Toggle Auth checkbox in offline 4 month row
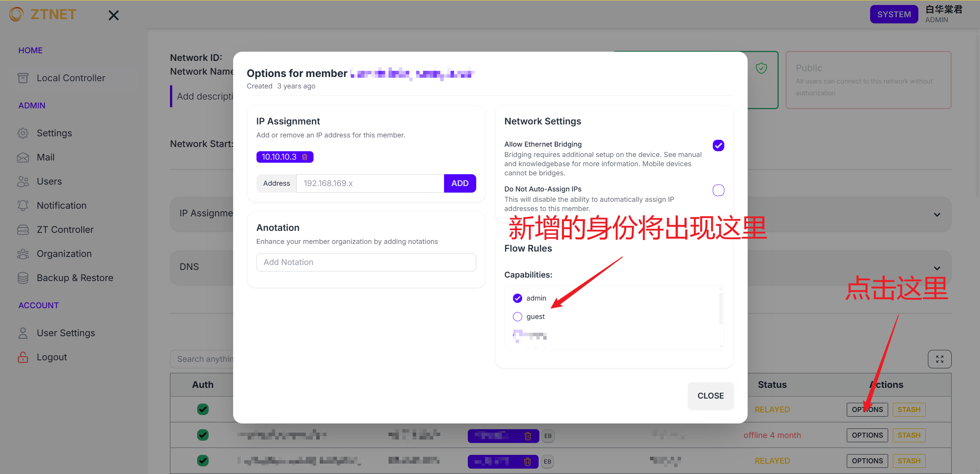Viewport: 980px width, 474px height. (203, 435)
